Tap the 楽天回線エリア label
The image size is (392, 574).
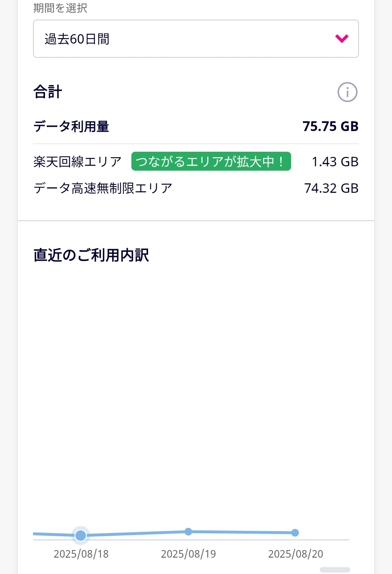pyautogui.click(x=77, y=162)
